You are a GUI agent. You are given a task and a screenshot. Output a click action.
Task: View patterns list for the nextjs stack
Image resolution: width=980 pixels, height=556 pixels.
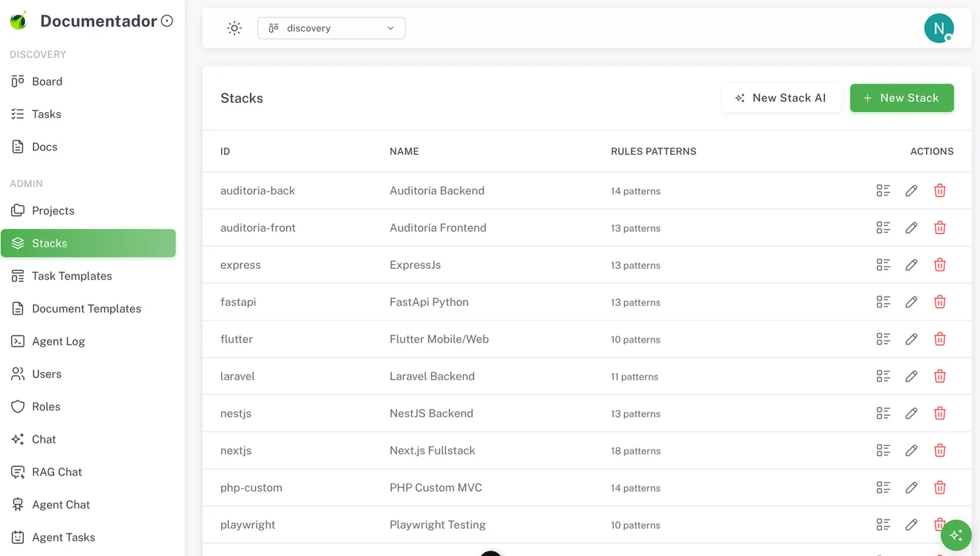click(x=883, y=450)
